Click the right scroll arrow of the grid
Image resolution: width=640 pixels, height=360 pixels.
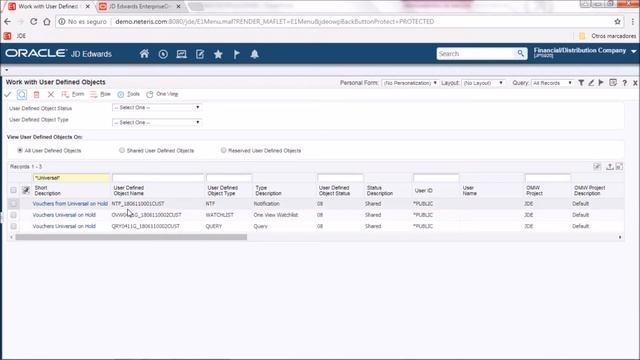[620, 237]
